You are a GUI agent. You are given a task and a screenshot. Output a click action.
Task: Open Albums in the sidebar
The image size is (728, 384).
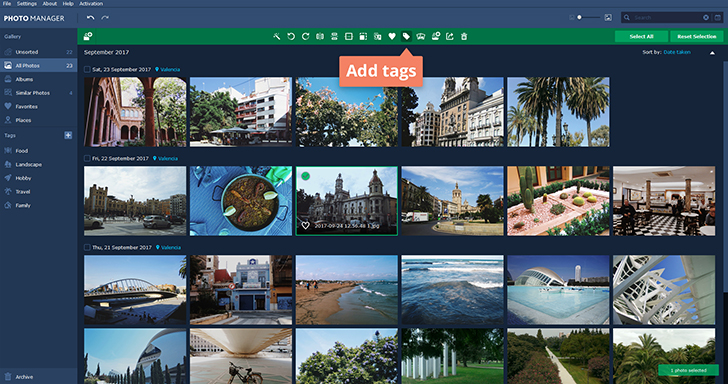tap(39, 79)
